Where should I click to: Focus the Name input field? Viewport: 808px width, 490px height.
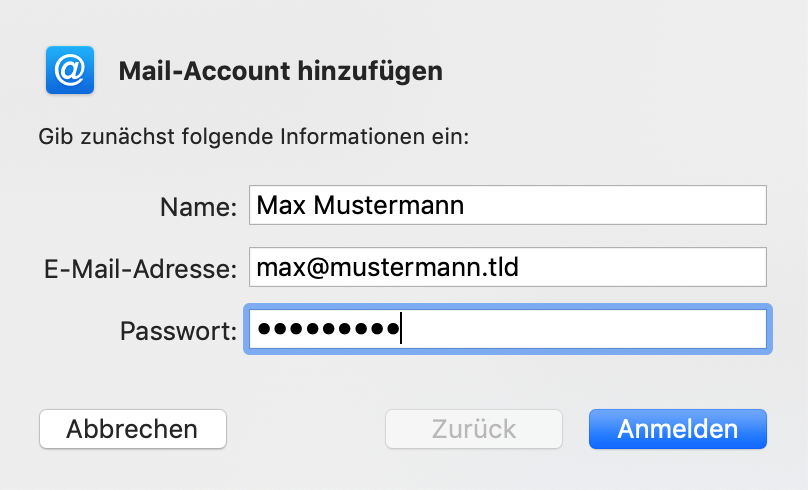[508, 205]
